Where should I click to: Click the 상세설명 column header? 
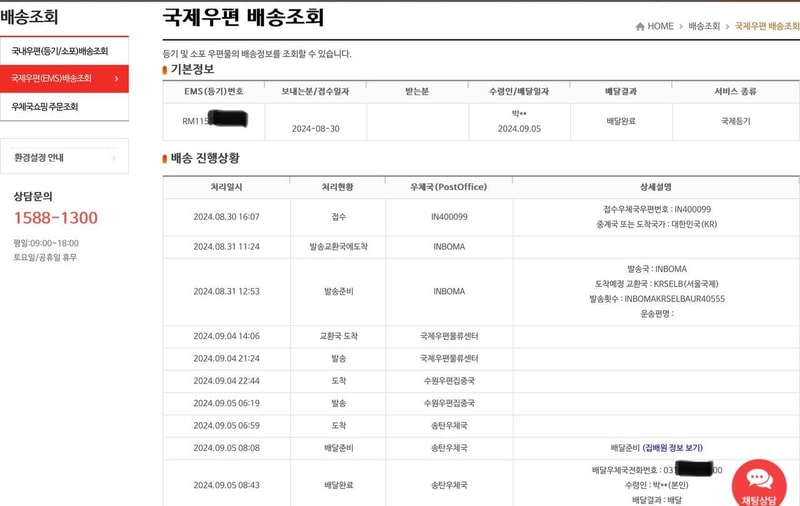pyautogui.click(x=655, y=187)
